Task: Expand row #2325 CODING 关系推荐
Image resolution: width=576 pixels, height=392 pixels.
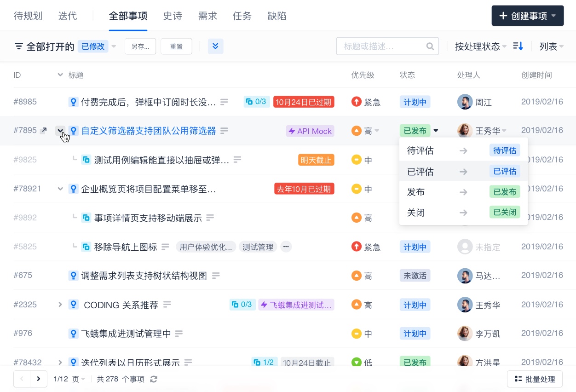Action: [x=60, y=305]
